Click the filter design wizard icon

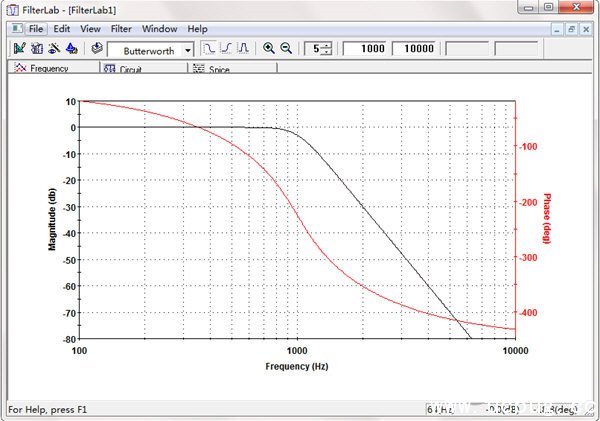(x=19, y=49)
